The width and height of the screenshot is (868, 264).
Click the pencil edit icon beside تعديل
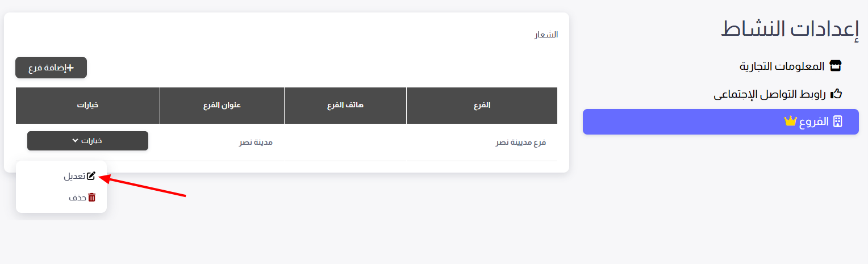(91, 176)
